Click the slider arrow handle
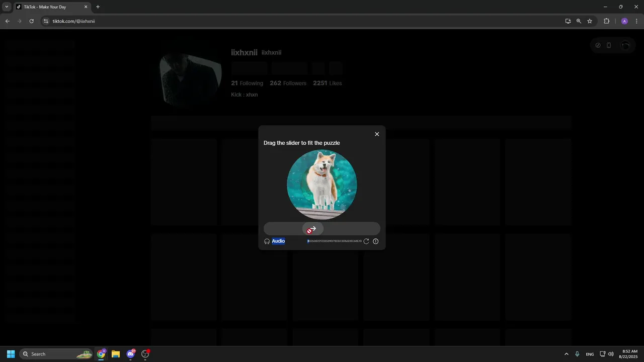This screenshot has height=362, width=644. click(312, 229)
